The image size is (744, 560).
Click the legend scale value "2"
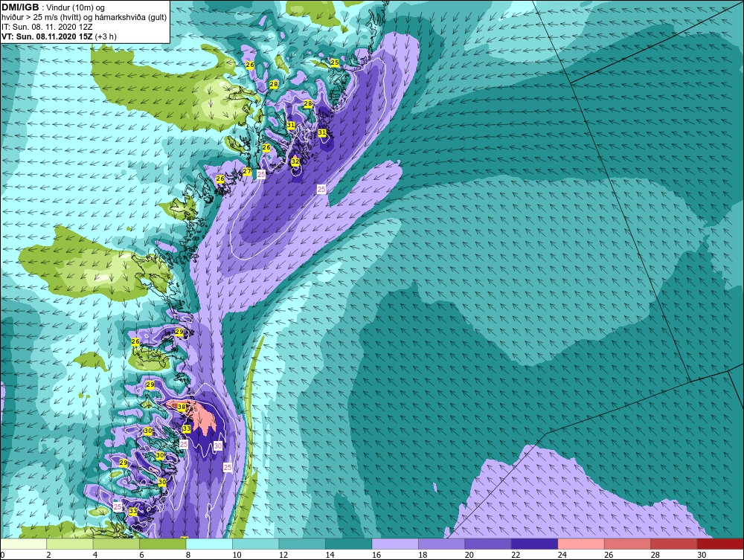coord(49,555)
